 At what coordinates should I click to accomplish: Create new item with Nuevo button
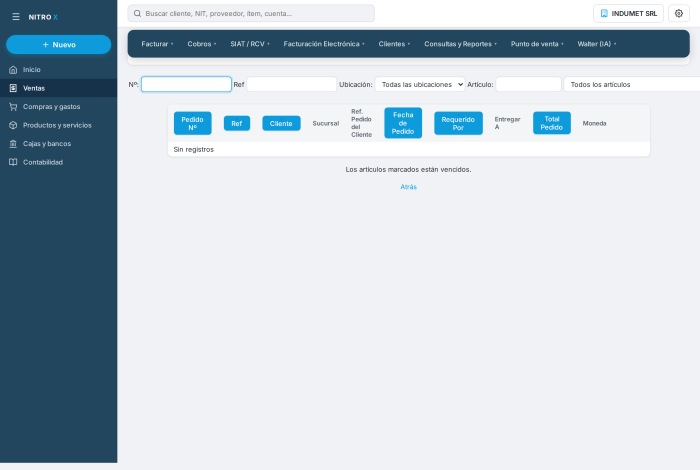point(58,45)
